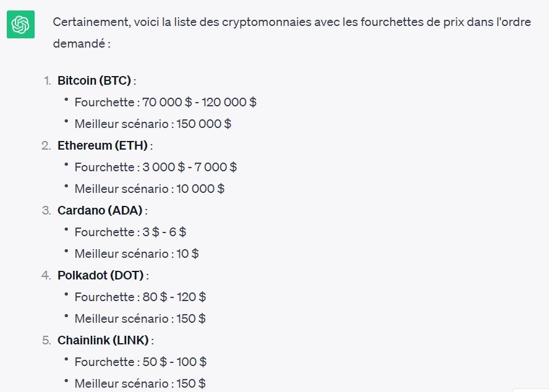Click the intro sentence starting with Certainement
The image size is (549, 392).
(292, 33)
